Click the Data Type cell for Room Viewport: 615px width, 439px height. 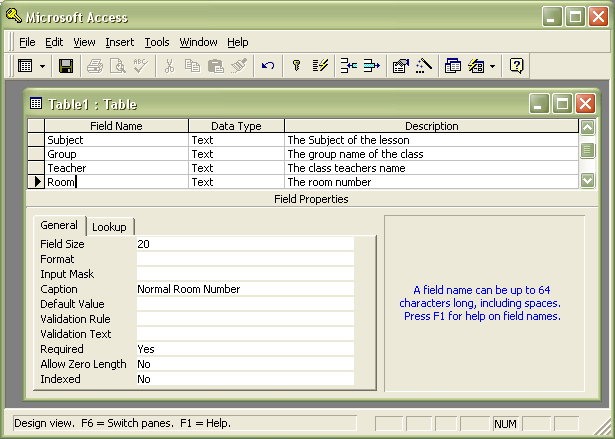pyautogui.click(x=237, y=182)
